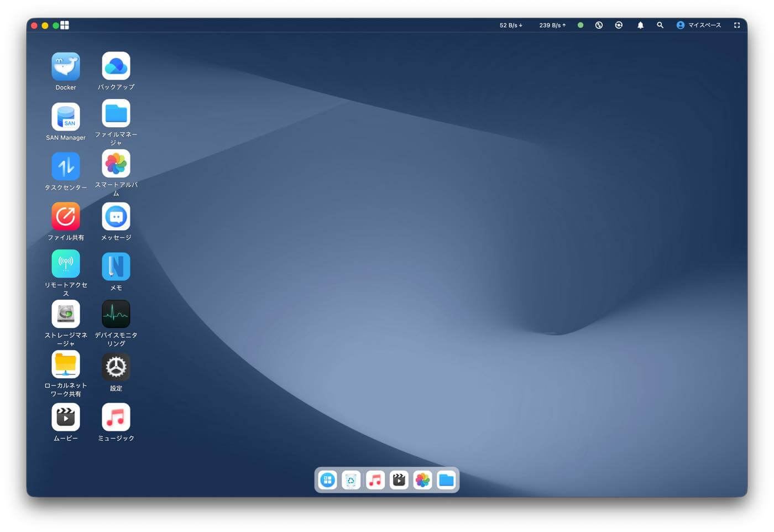The width and height of the screenshot is (774, 532).
Task: Open the search magnifier in top bar
Action: point(660,25)
